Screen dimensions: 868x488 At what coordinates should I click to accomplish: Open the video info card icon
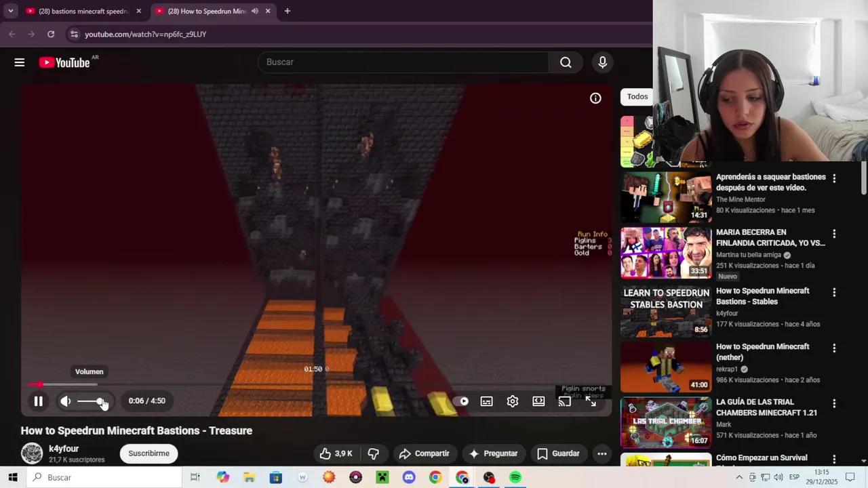(595, 98)
